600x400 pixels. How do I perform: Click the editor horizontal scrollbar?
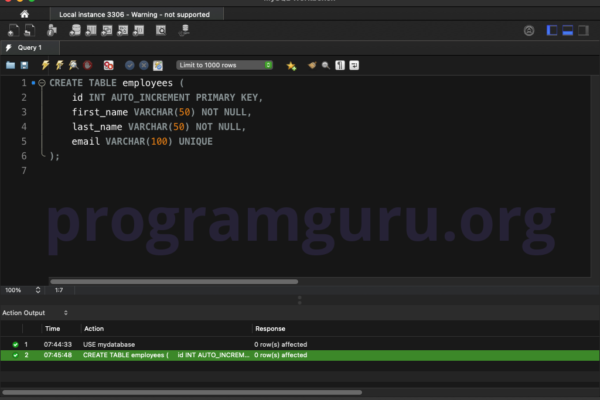[174, 281]
